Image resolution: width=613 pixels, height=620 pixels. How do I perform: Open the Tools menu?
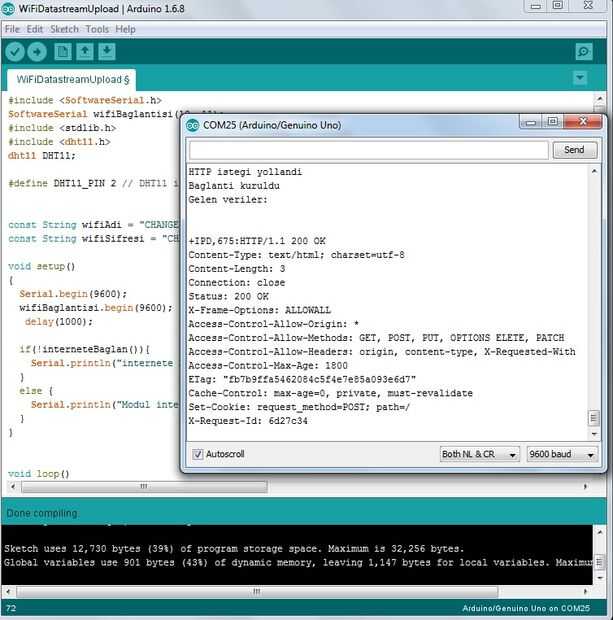(97, 29)
